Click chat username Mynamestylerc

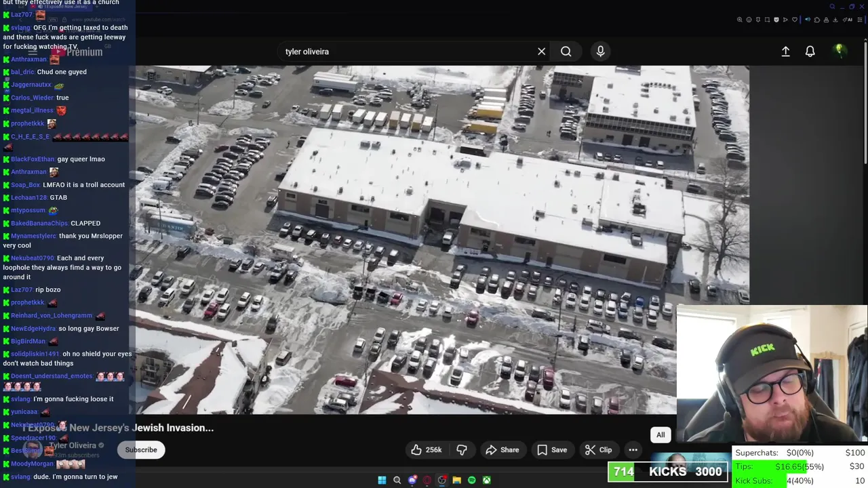[33, 236]
